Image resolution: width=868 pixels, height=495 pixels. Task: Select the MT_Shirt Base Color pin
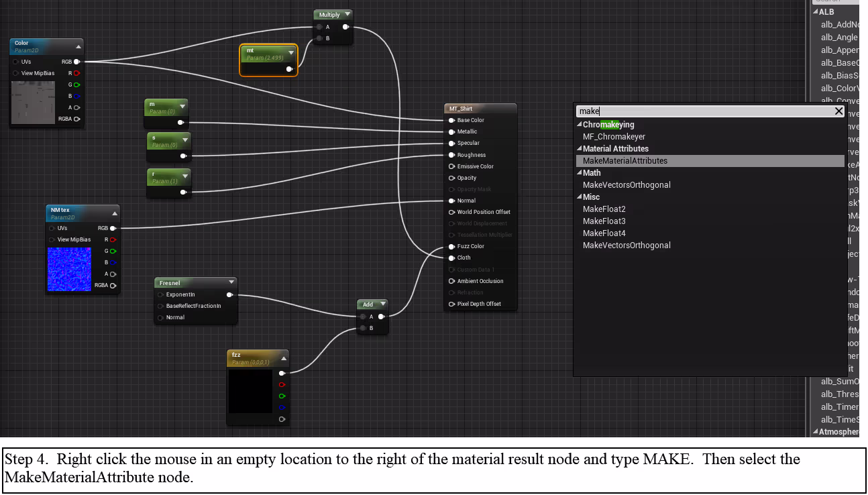[x=451, y=120]
